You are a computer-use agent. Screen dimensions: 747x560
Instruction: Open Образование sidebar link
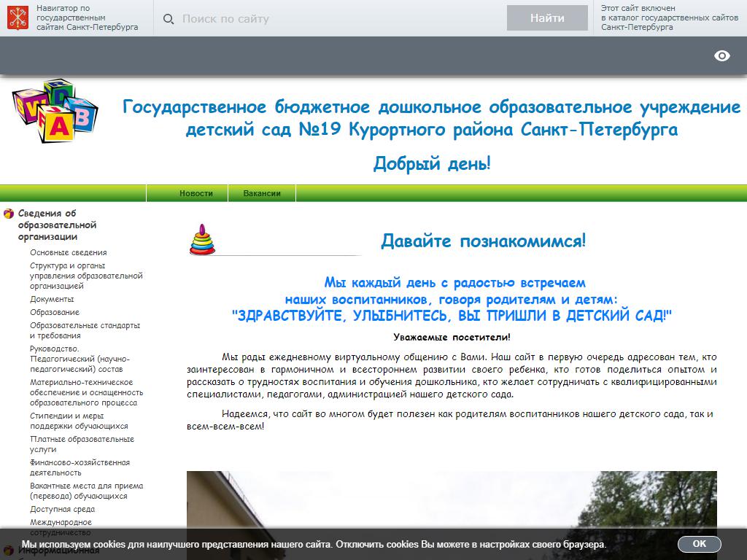point(55,312)
